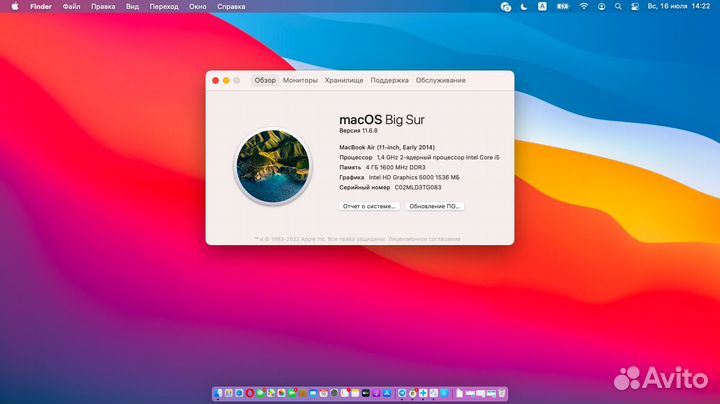Open the Файл menu

[x=71, y=6]
